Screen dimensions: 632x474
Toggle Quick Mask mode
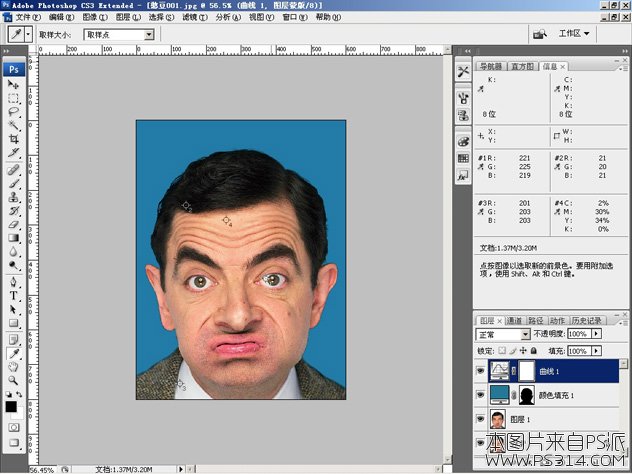pos(13,427)
